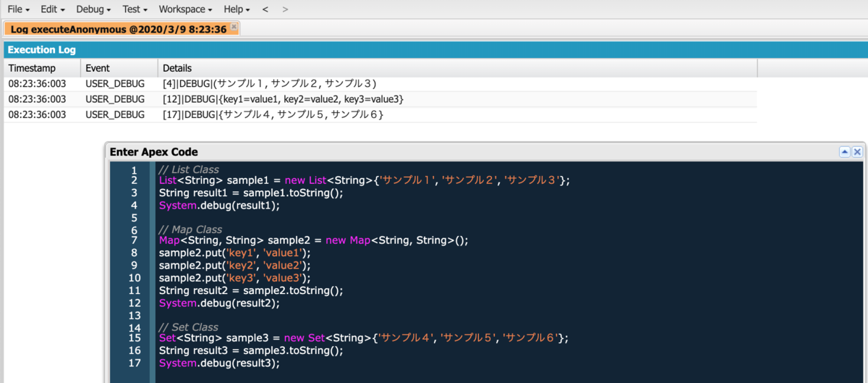Click code line System.debug(result3);
Viewport: 868px width, 383px height.
[218, 363]
